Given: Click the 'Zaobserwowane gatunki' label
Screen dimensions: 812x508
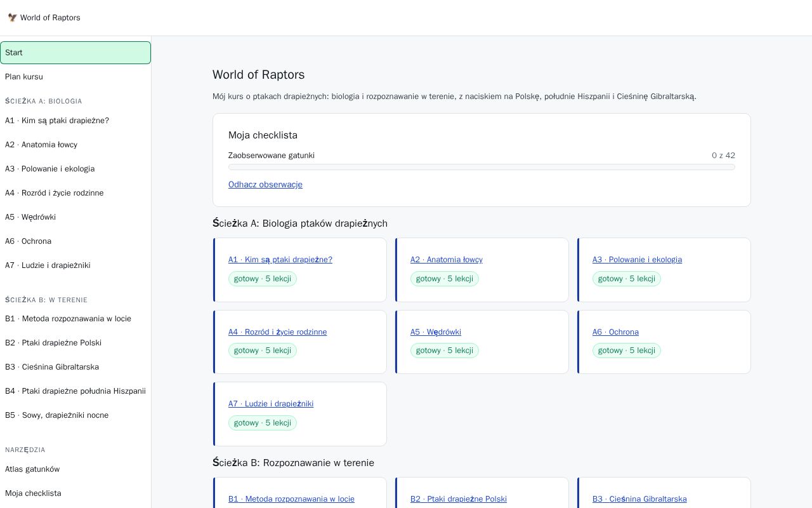Looking at the screenshot, I should tap(272, 156).
